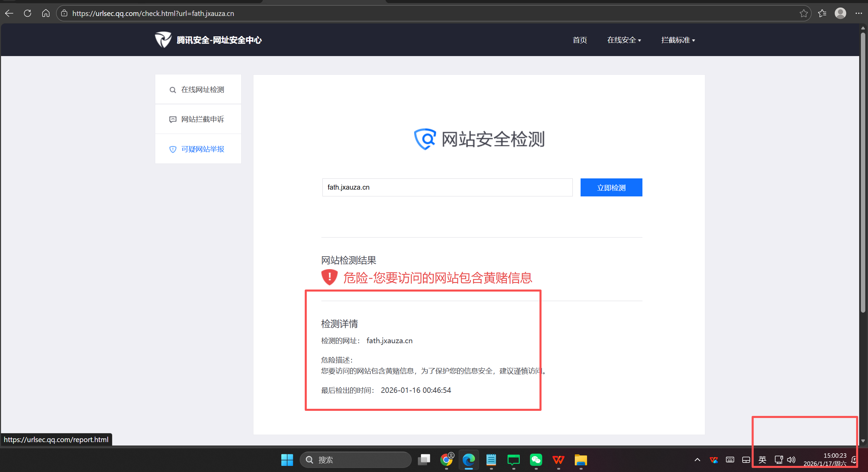Expand the 拦截标准 dropdown menu
The height and width of the screenshot is (472, 868).
(678, 40)
